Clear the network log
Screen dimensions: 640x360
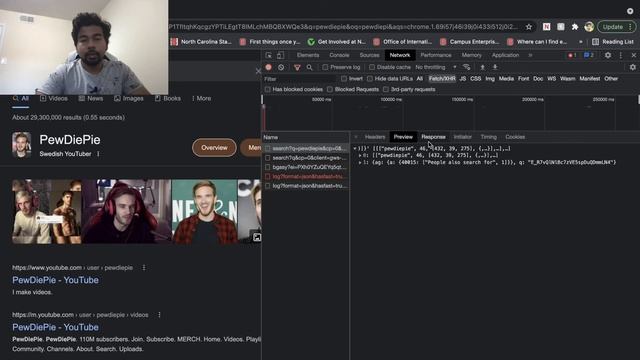tap(281, 67)
